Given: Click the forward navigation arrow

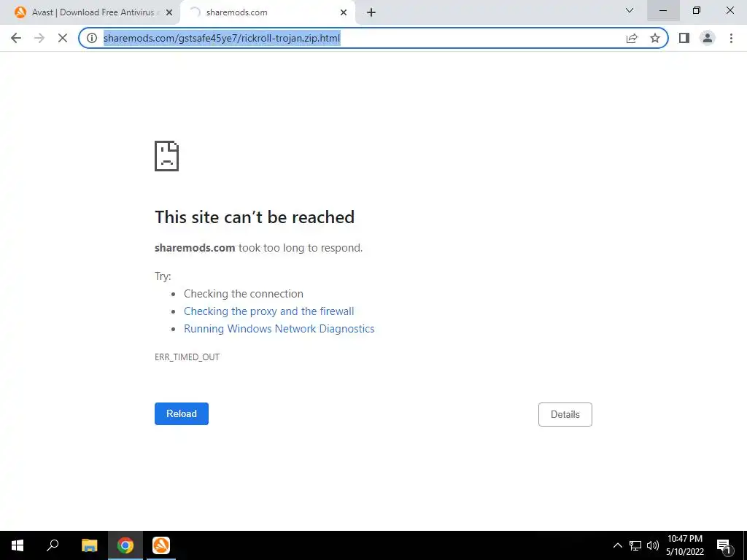Looking at the screenshot, I should coord(39,38).
